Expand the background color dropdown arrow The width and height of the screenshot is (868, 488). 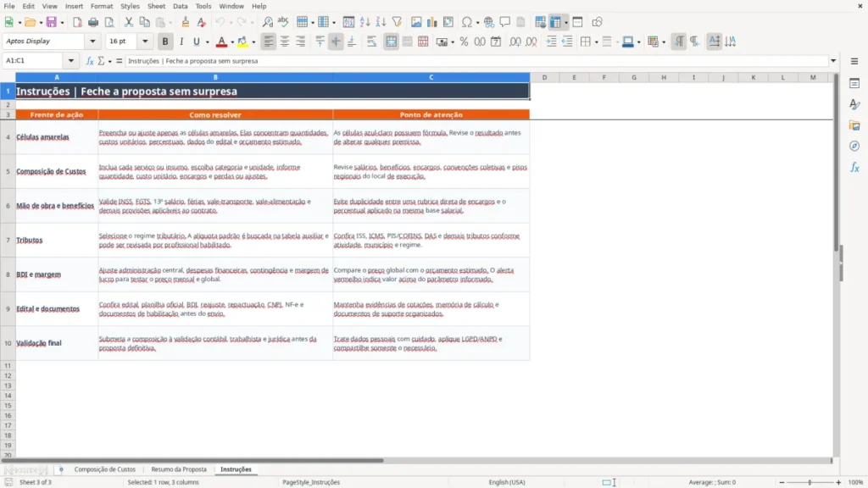coord(253,42)
